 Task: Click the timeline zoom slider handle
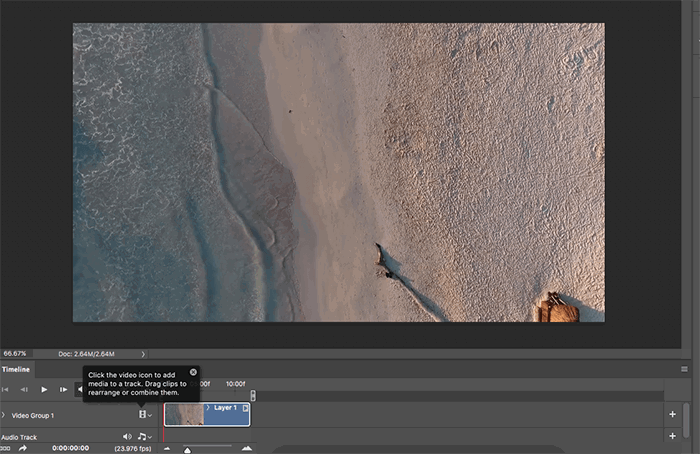point(188,450)
